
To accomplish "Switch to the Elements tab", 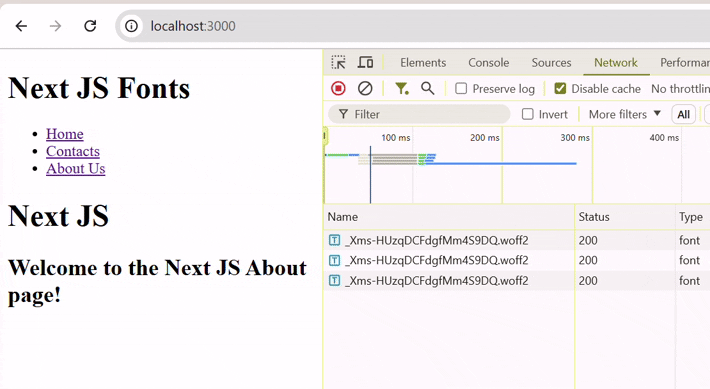I will pos(423,62).
